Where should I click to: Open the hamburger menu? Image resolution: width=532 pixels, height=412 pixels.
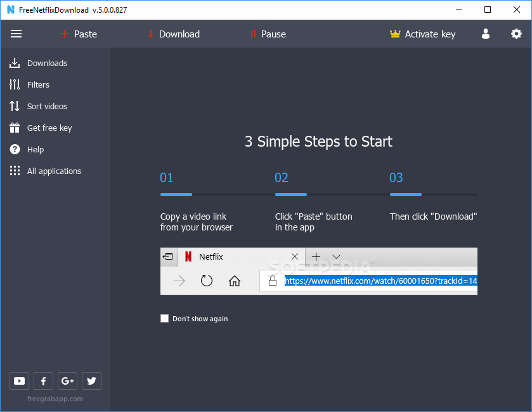16,34
